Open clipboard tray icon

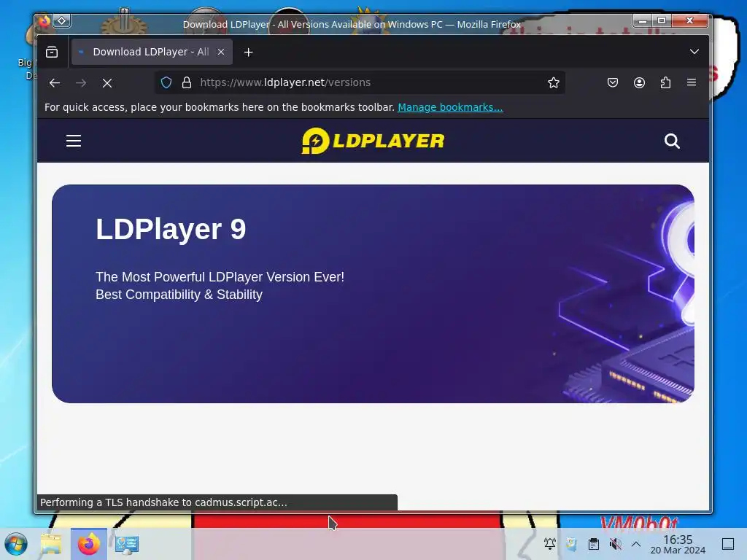click(x=594, y=543)
